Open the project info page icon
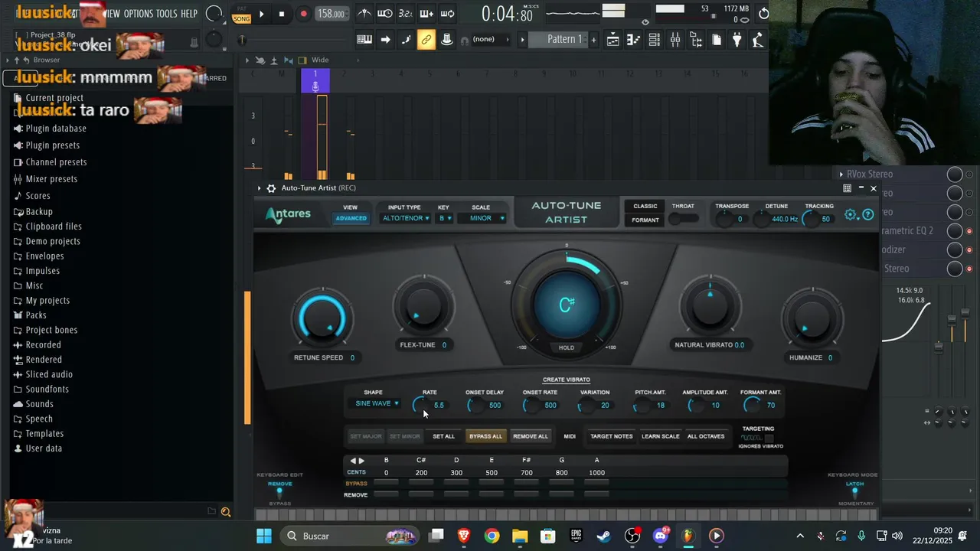980x551 pixels. (717, 40)
